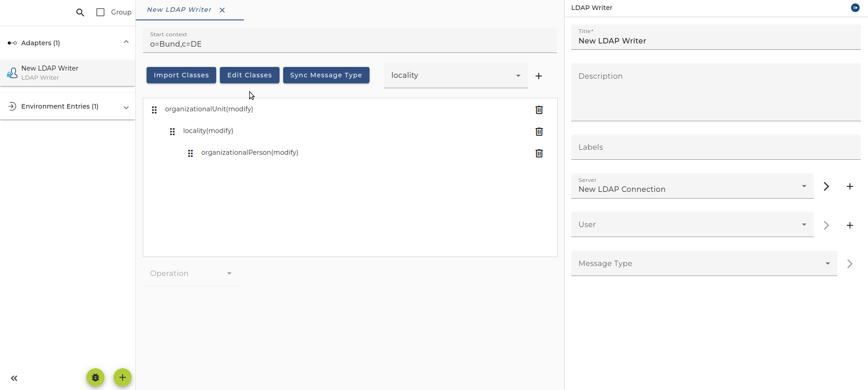Open the Operation dropdown

tap(191, 273)
